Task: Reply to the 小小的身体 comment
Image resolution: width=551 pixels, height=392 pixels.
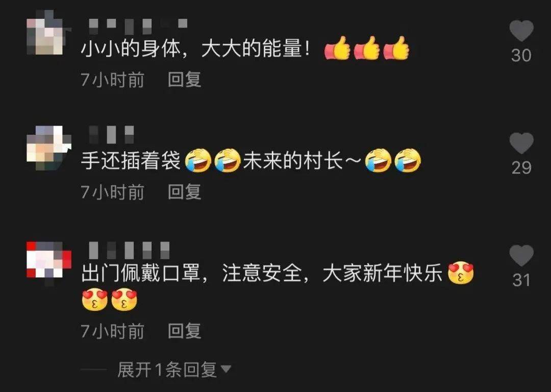Action: coord(185,80)
